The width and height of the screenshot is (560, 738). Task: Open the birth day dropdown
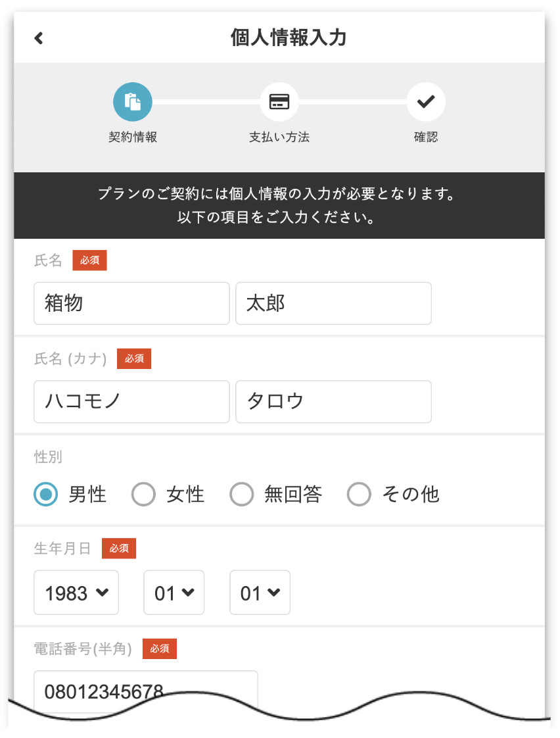(260, 593)
